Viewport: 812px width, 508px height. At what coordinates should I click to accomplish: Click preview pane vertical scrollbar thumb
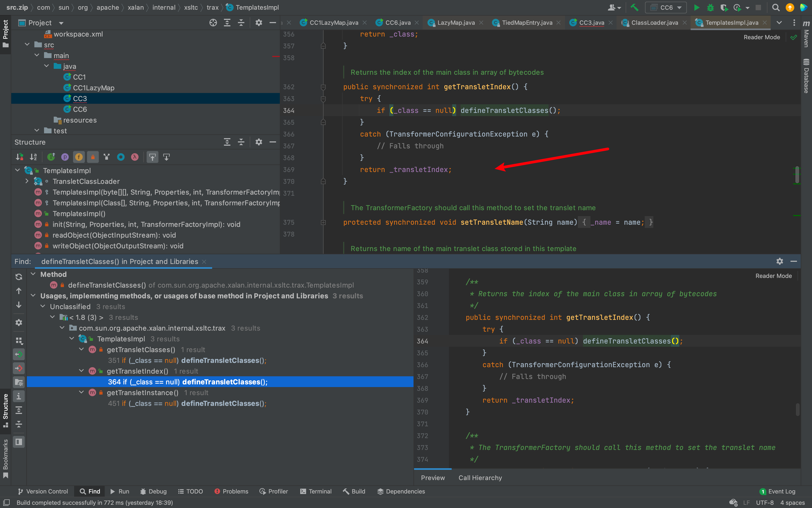coord(797,409)
